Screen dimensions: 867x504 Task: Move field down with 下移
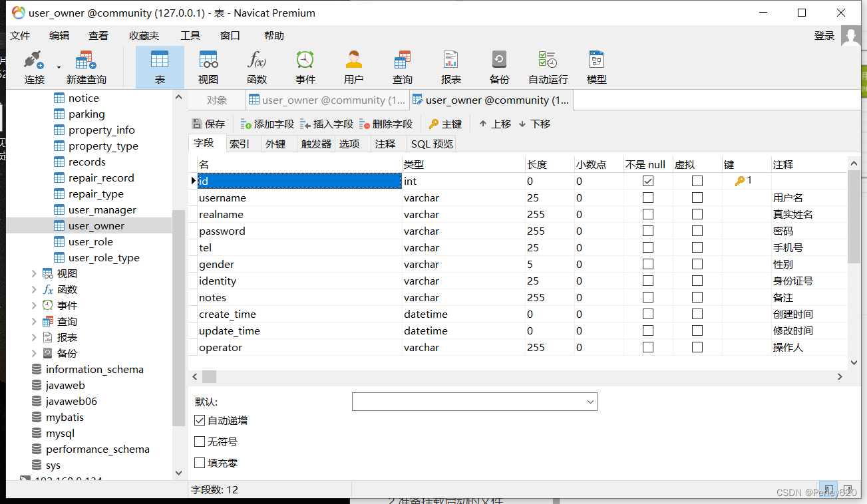[x=534, y=124]
